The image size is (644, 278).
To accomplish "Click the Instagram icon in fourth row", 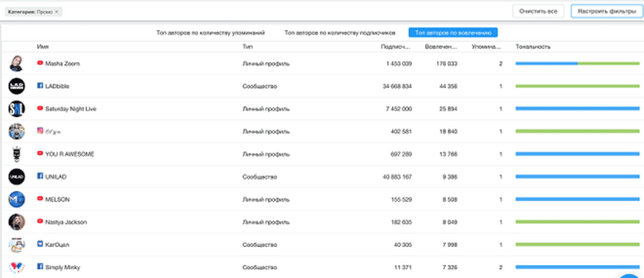I will click(40, 131).
